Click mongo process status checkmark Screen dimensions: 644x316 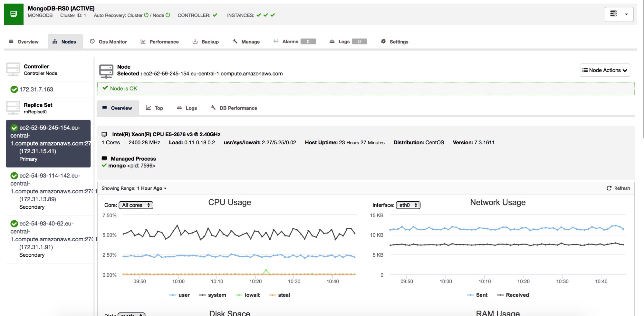[104, 165]
